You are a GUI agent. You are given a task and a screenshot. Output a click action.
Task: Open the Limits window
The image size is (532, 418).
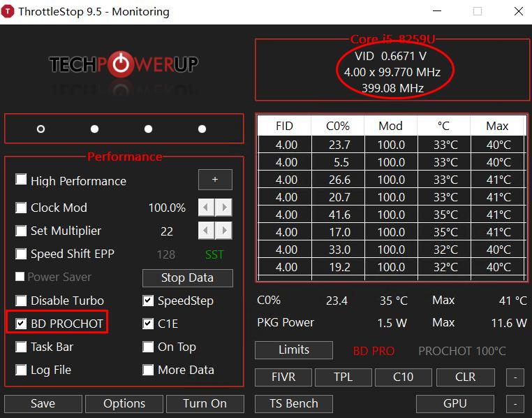point(294,349)
